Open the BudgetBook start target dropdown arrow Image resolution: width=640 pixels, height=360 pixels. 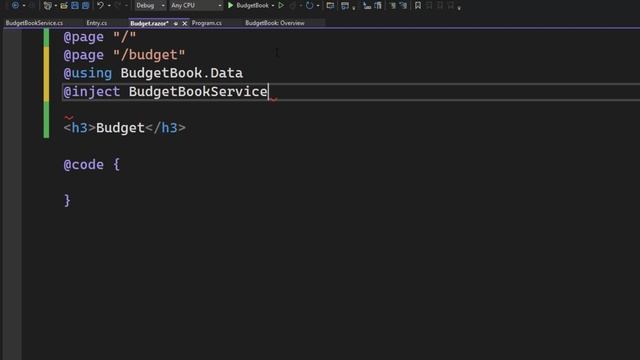coord(273,6)
